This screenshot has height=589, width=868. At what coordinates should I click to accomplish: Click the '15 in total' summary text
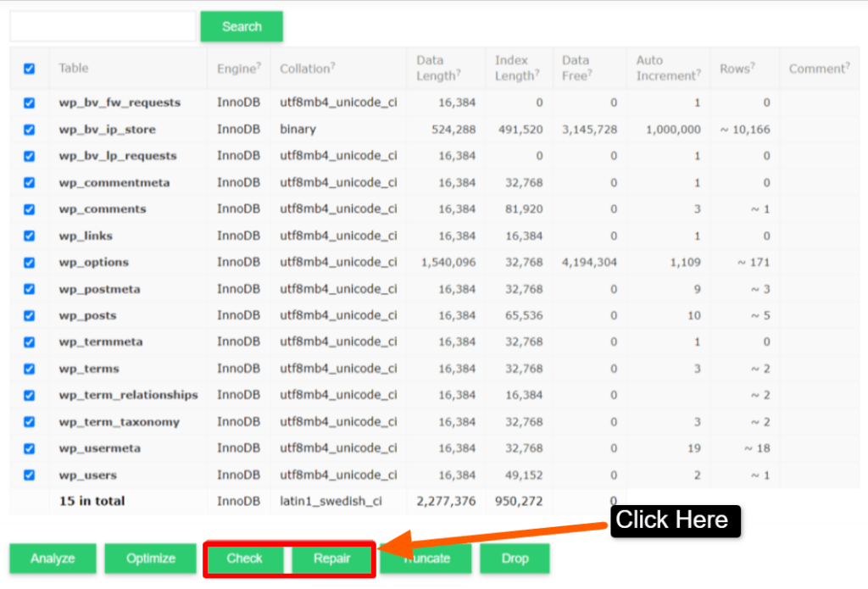[92, 501]
